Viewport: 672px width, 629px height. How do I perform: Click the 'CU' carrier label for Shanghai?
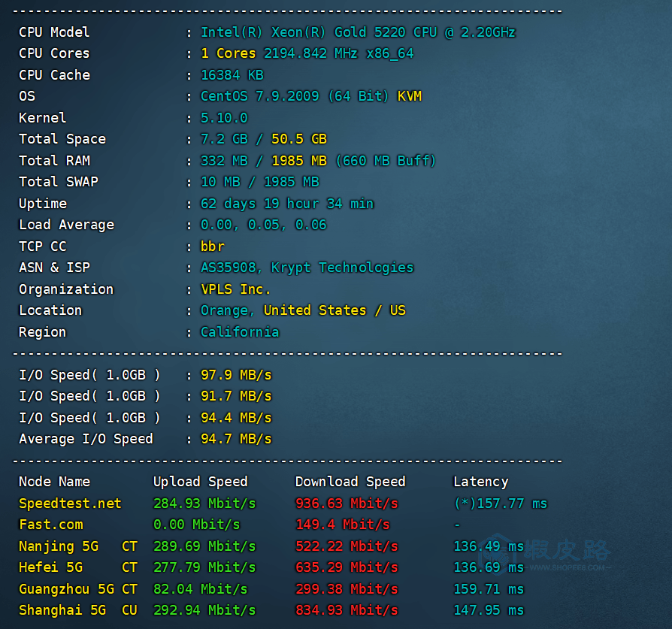point(129,610)
